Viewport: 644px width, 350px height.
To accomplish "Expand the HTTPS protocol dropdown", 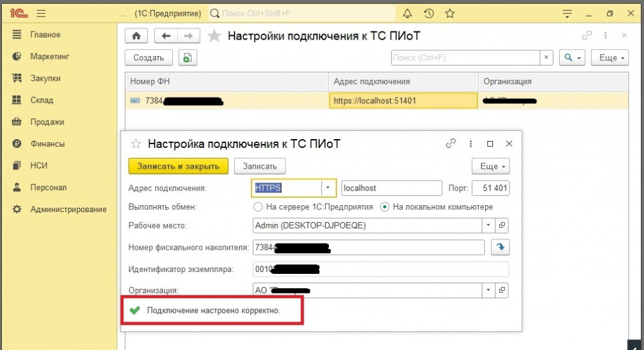I will 328,188.
